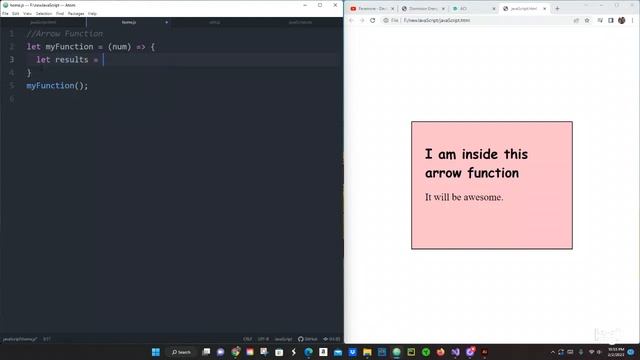The height and width of the screenshot is (360, 640).
Task: Open the Find menu in Atom
Action: (x=60, y=13)
